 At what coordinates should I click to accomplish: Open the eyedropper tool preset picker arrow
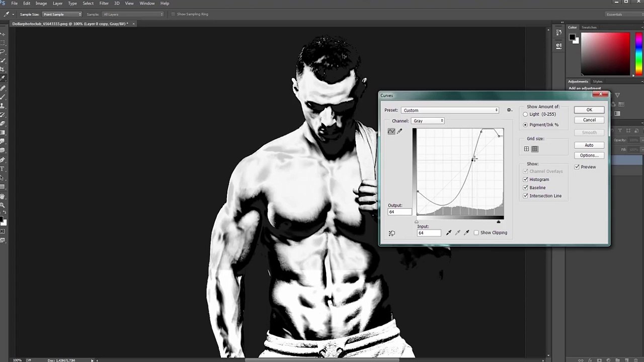pos(13,14)
